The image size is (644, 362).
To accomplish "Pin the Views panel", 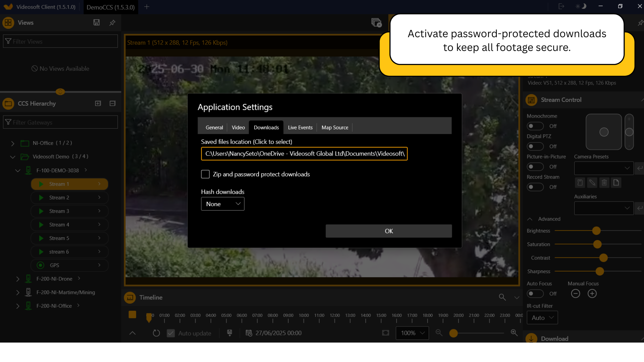I will coord(112,22).
